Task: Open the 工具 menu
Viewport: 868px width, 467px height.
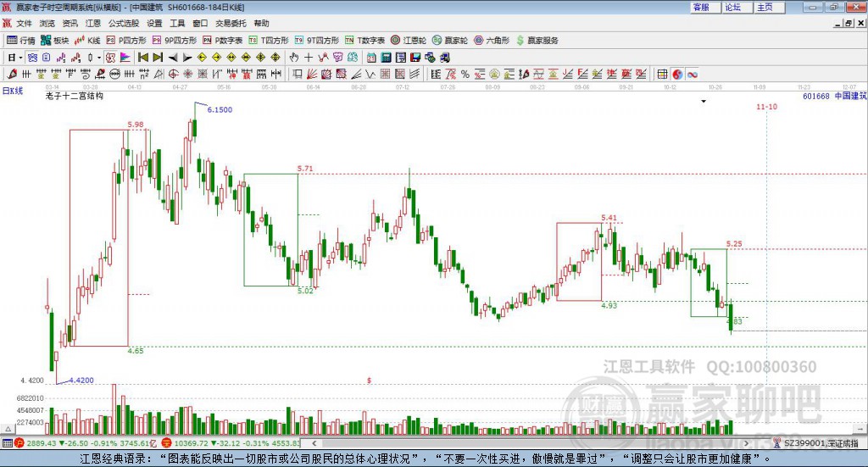Action: click(177, 23)
